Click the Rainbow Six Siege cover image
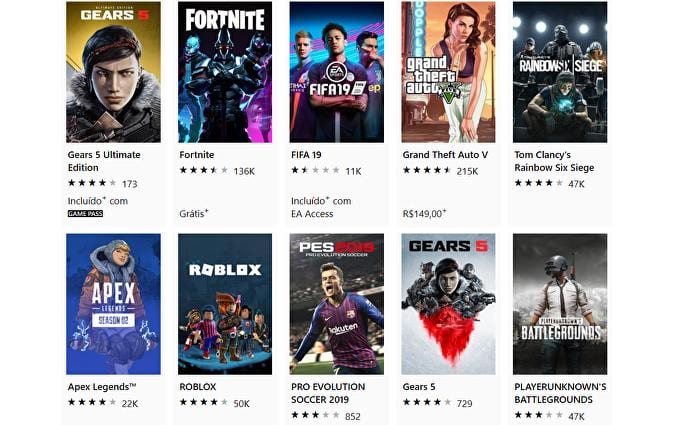690x425 pixels. pyautogui.click(x=560, y=72)
